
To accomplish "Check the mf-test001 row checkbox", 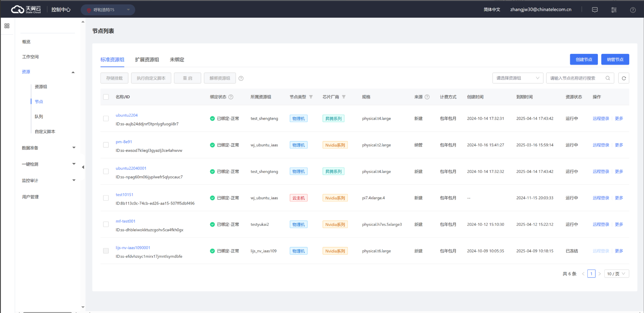I will (106, 224).
